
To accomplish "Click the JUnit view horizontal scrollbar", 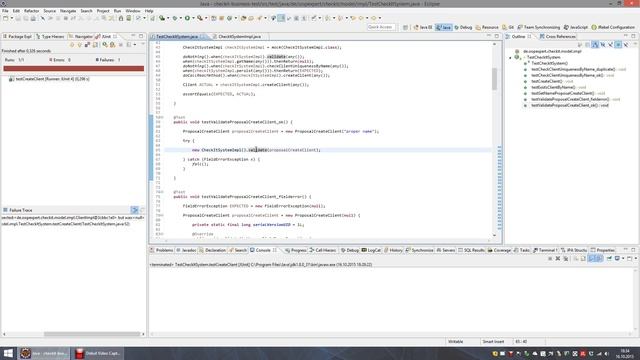I will pyautogui.click(x=92, y=334).
